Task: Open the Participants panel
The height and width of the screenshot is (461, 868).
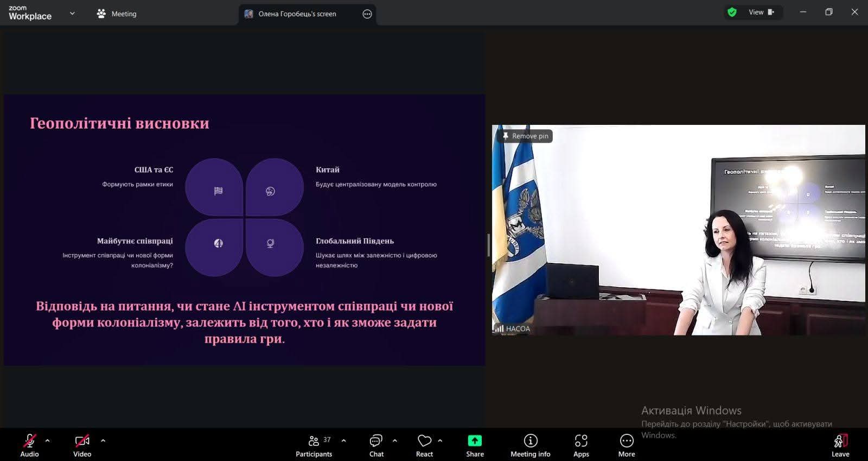Action: pyautogui.click(x=314, y=445)
